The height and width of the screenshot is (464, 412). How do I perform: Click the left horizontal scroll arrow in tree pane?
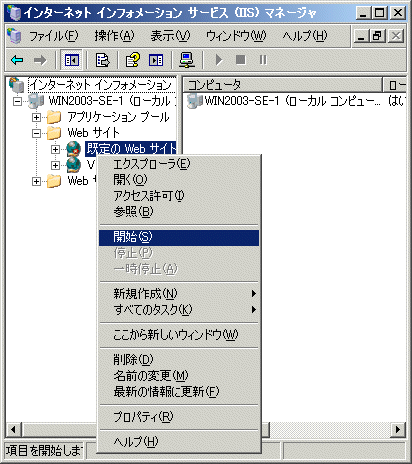tap(14, 429)
